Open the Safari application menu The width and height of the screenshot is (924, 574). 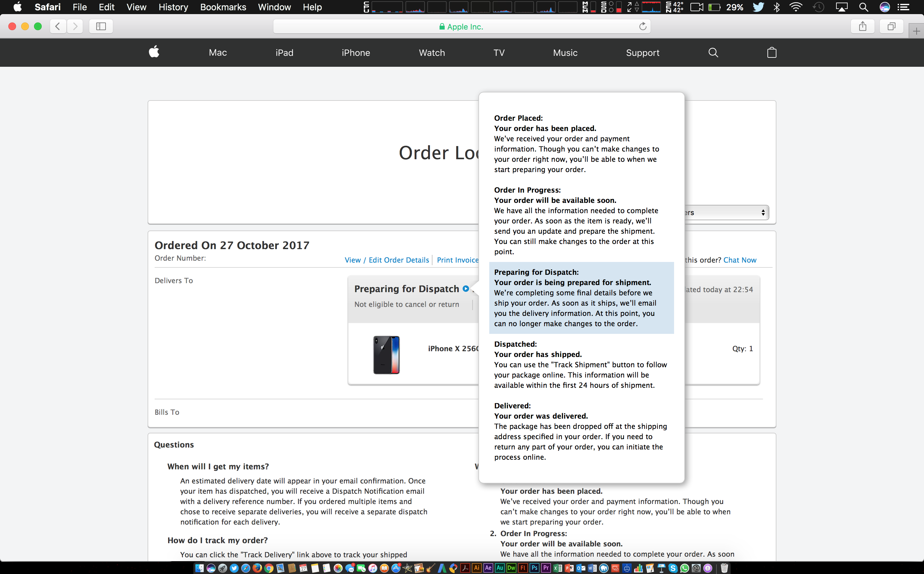point(47,7)
